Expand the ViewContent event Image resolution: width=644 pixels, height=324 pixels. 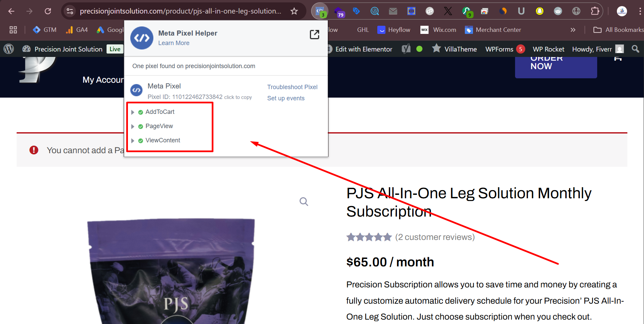pos(133,141)
